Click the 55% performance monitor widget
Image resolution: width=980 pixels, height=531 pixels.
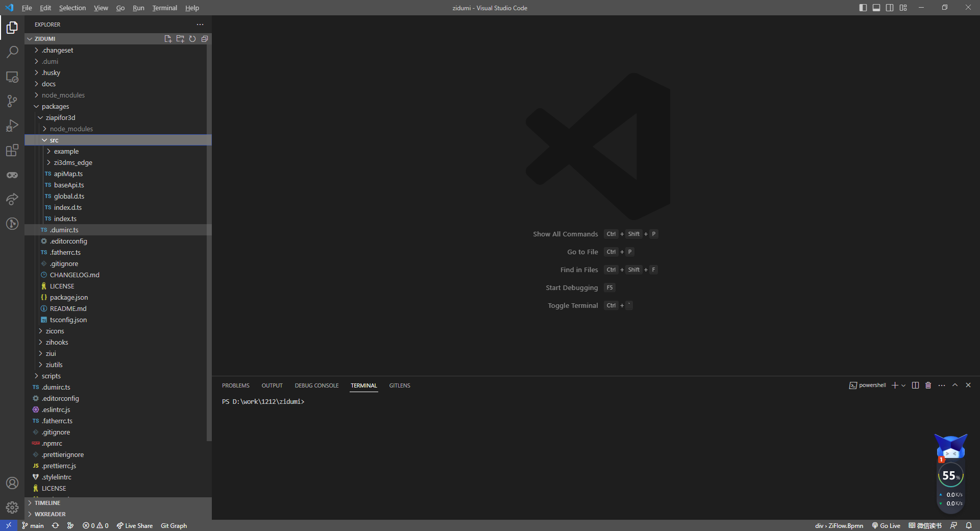951,476
